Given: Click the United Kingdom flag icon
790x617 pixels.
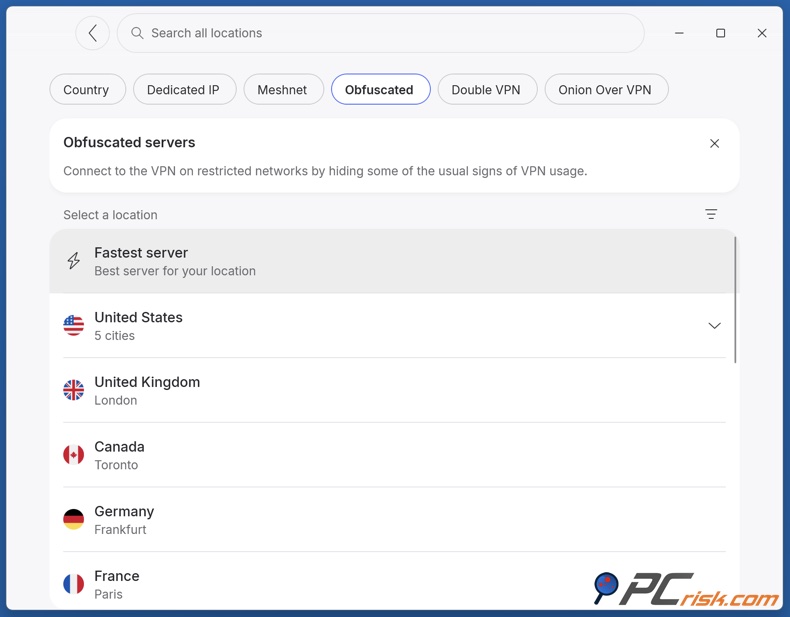Looking at the screenshot, I should pos(74,390).
